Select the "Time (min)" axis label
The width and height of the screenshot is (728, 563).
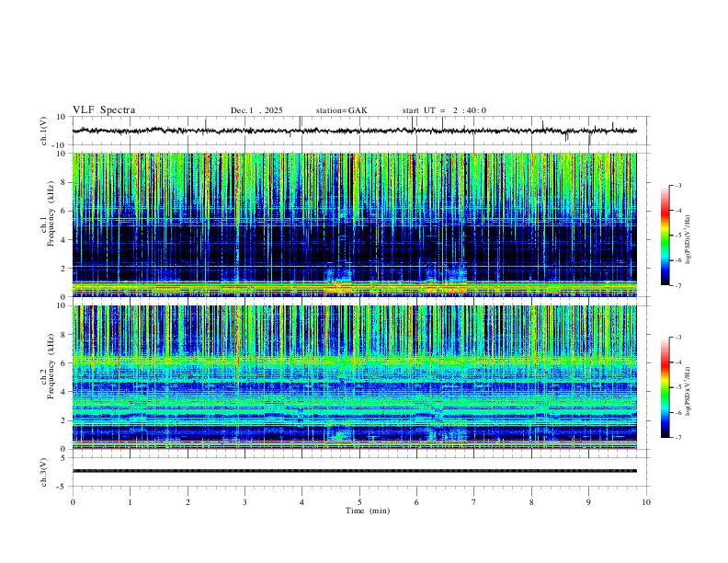tap(368, 511)
